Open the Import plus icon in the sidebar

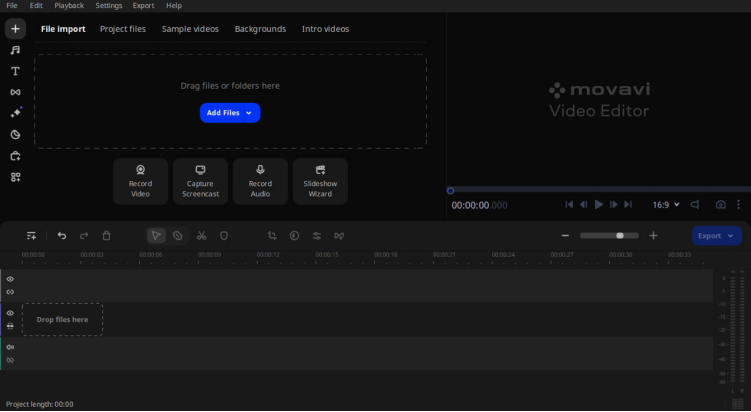pyautogui.click(x=15, y=29)
